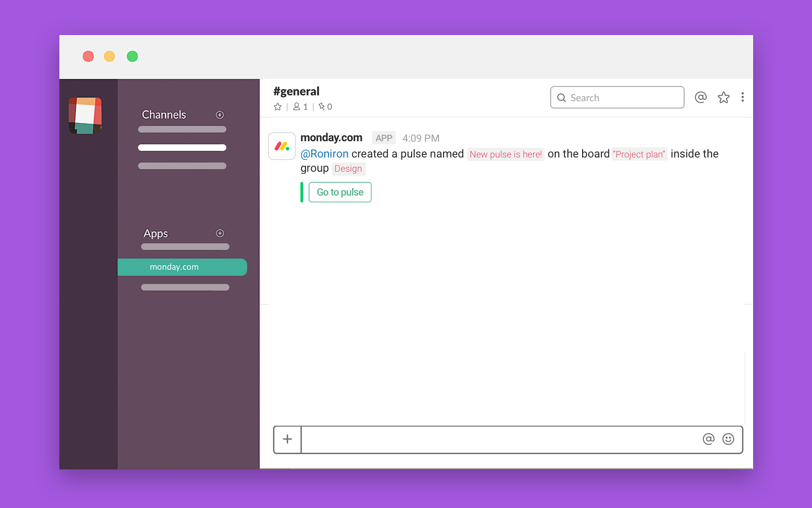Insert mention via @ icon in message box
This screenshot has width=812, height=508.
[708, 439]
